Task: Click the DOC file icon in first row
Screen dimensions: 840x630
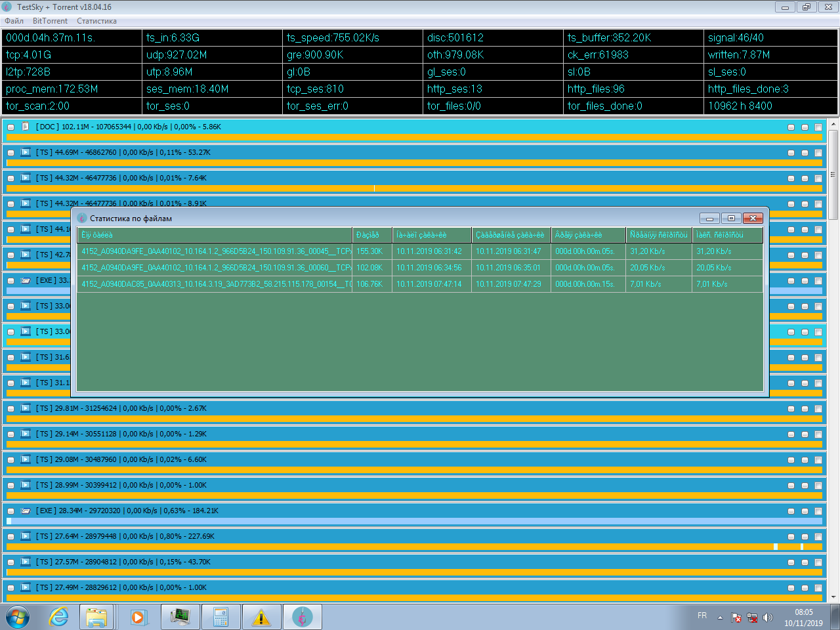Action: pyautogui.click(x=26, y=127)
